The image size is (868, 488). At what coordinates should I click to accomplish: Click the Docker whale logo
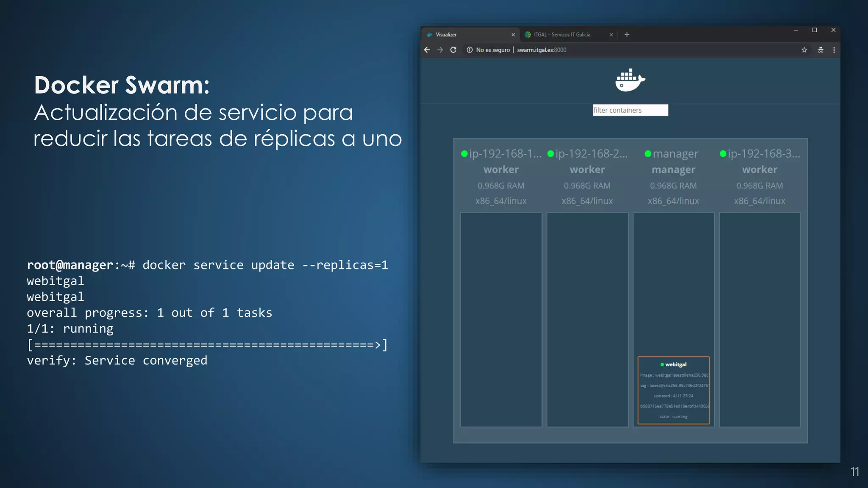click(630, 80)
